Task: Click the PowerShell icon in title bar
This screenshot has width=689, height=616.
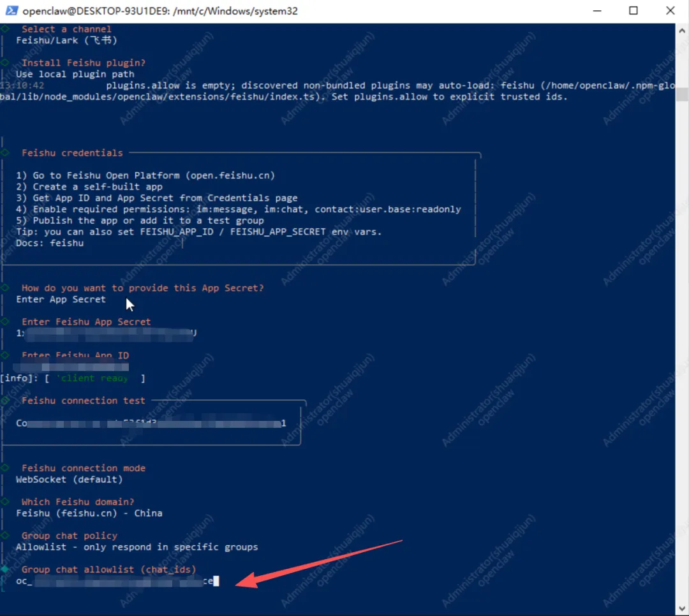Action: 11,11
